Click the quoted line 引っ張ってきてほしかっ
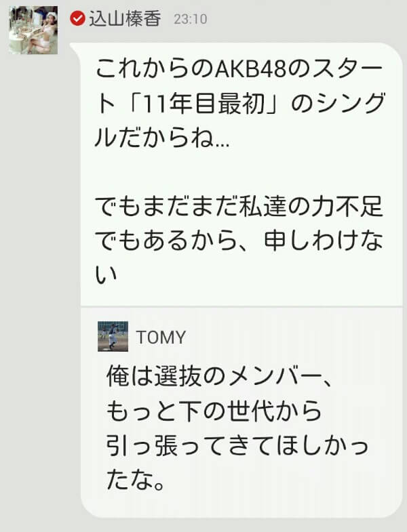 pyautogui.click(x=237, y=445)
